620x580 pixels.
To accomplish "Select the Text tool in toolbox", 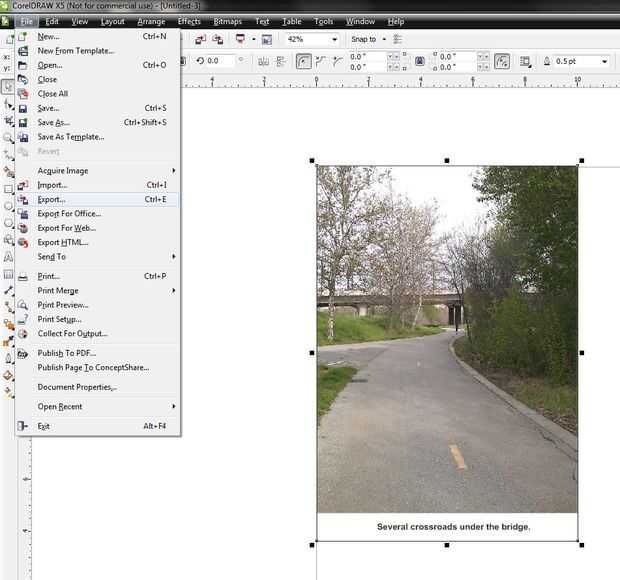I will click(x=8, y=257).
